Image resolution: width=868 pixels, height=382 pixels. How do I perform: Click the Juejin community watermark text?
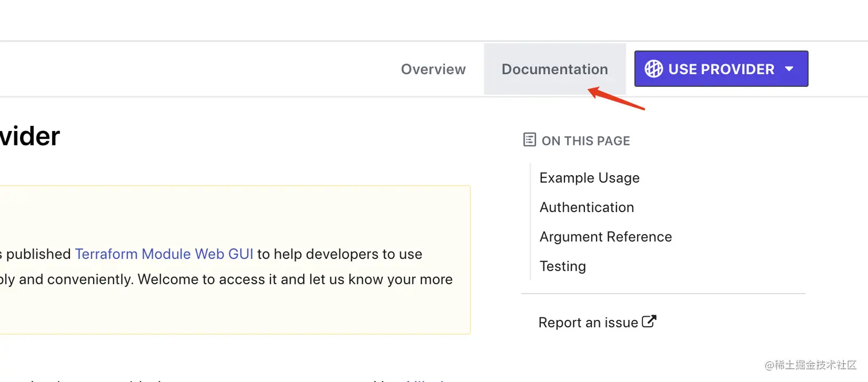[811, 365]
